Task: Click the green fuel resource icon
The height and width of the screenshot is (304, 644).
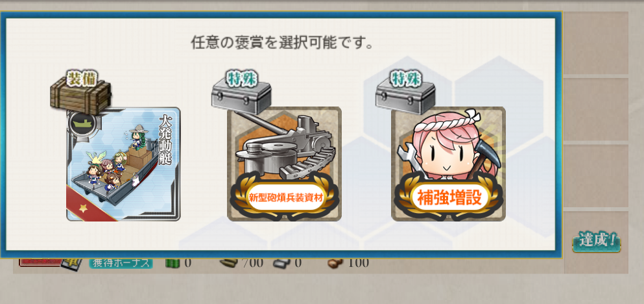Action: tap(173, 262)
